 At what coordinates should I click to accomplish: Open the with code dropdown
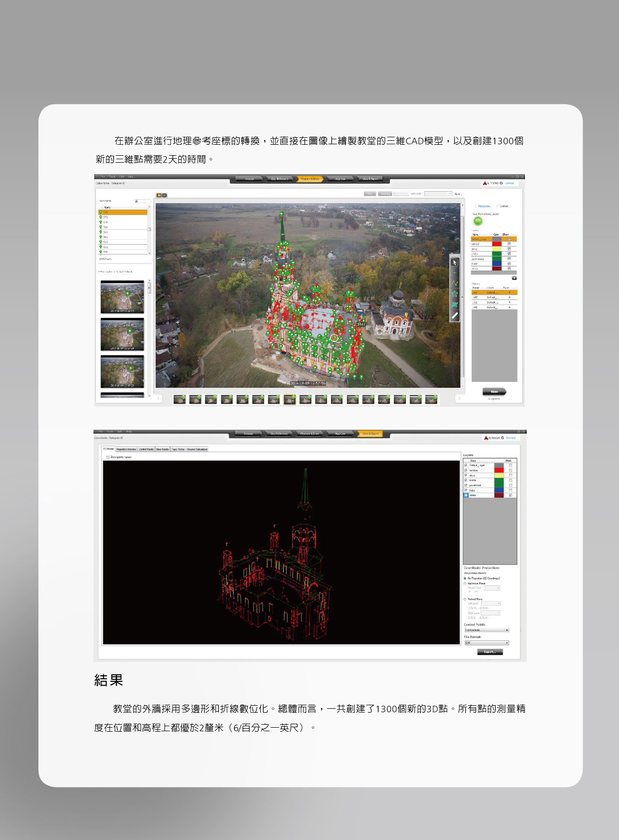[438, 194]
